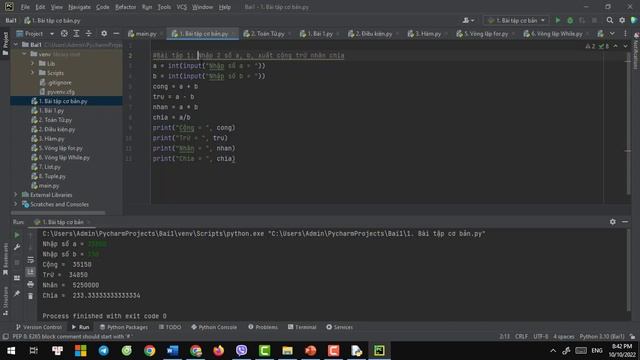
Task: Open Microsoft Word from the taskbar
Action: coord(172,351)
